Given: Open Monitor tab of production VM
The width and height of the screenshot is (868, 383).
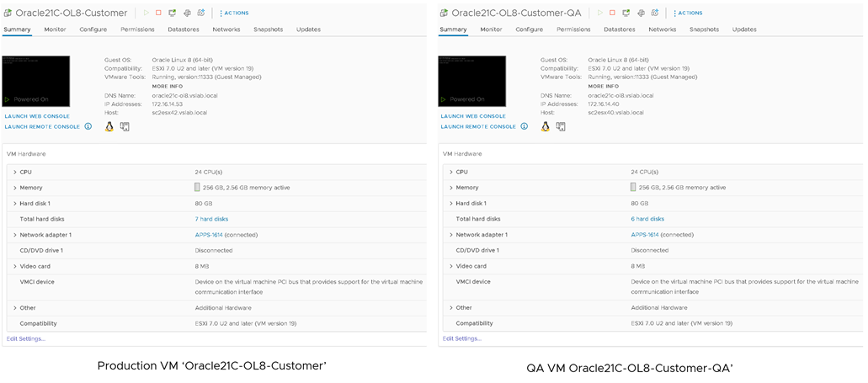Looking at the screenshot, I should tap(56, 29).
